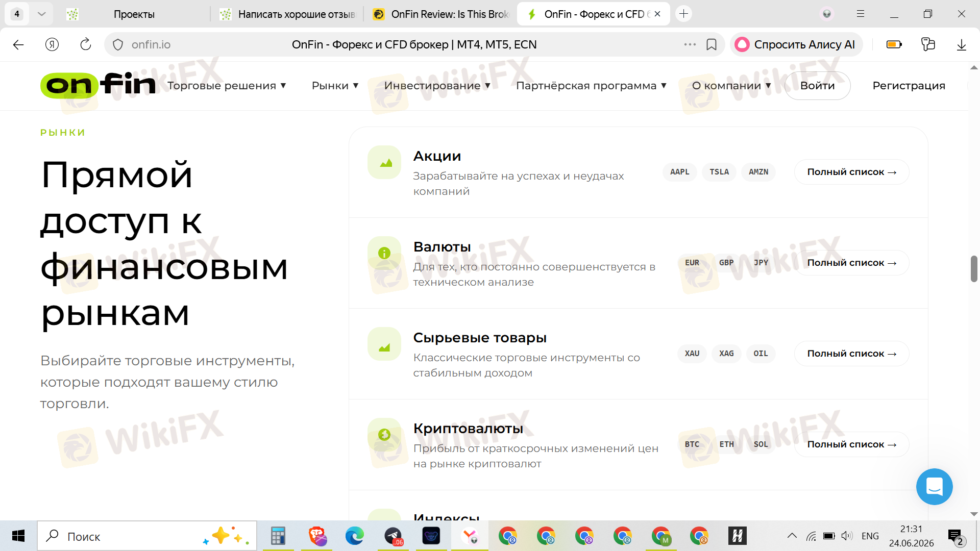Click the page vertical scrollbar thumb

pos(974,269)
